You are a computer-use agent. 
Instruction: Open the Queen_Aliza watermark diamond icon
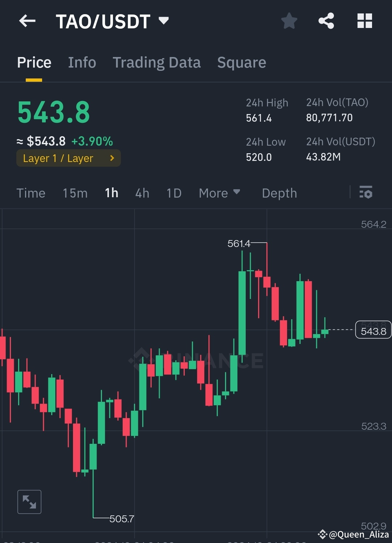pyautogui.click(x=322, y=534)
